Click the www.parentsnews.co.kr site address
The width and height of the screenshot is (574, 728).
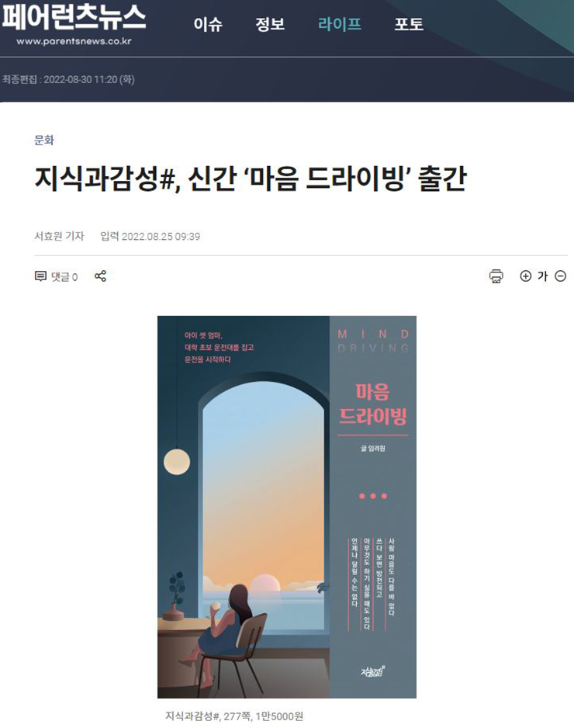(x=74, y=41)
